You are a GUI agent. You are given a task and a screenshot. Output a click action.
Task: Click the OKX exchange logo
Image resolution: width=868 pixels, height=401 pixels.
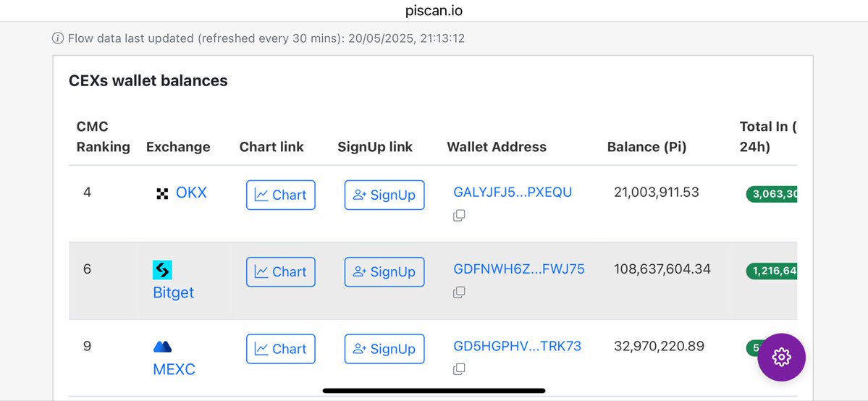(162, 194)
